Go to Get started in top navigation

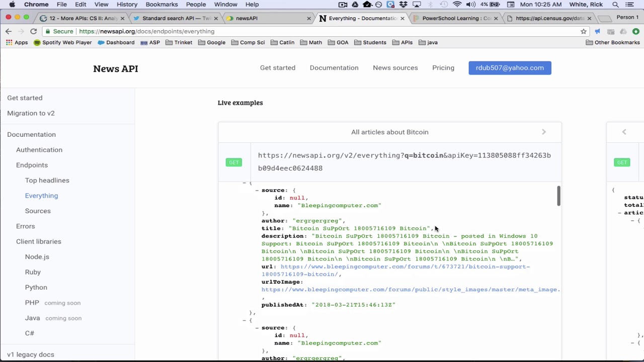click(x=278, y=68)
